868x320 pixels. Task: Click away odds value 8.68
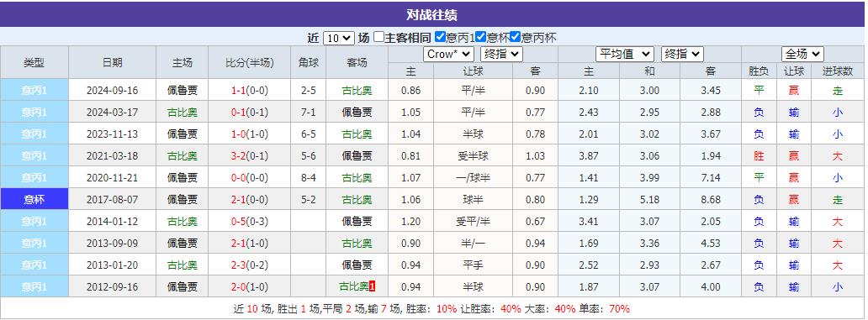710,200
